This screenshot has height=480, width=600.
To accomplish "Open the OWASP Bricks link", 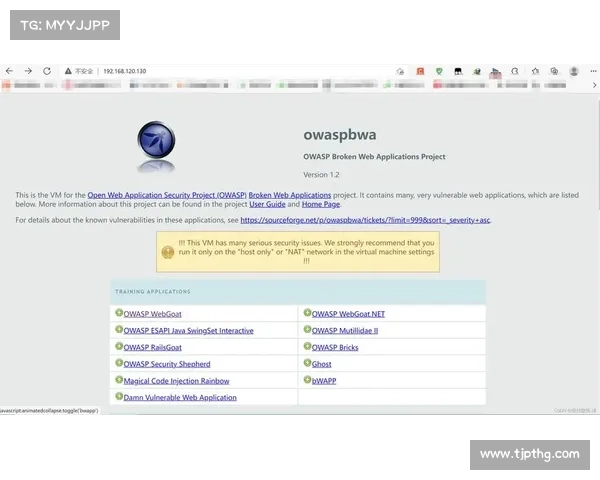I will pos(335,348).
